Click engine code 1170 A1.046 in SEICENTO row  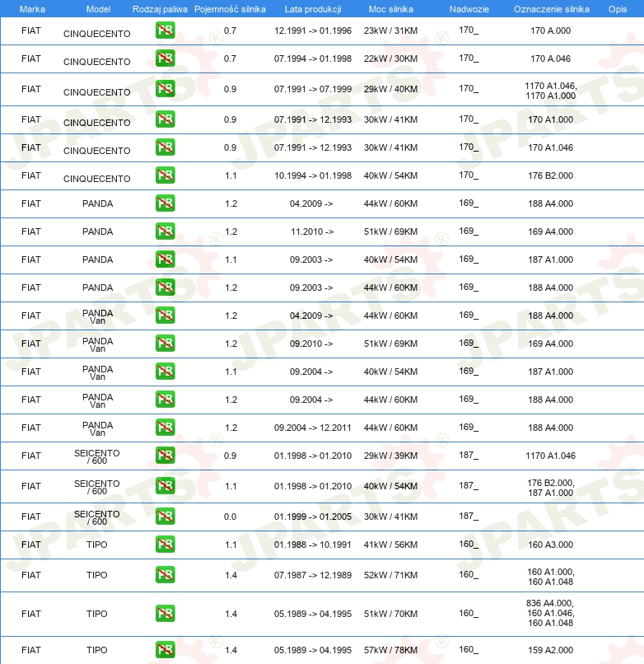550,456
